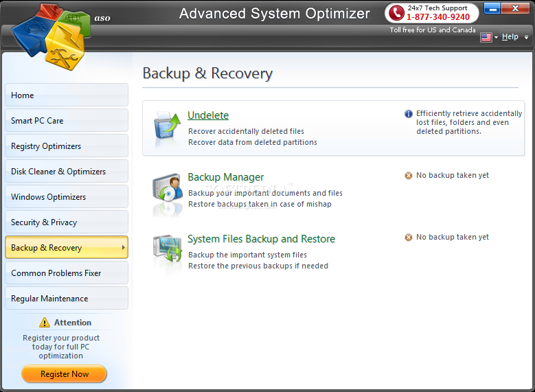Launch the Backup Manager link
The image size is (535, 392).
[225, 177]
